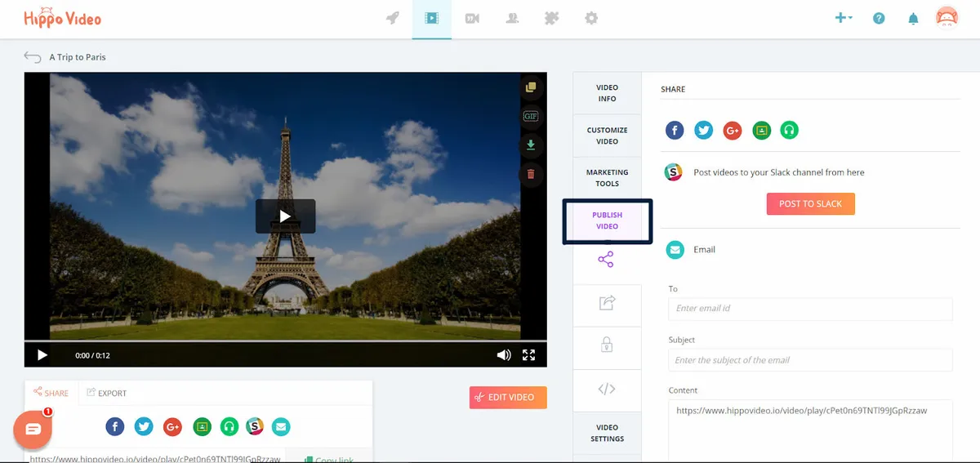Click the Edit Video button
This screenshot has width=980, height=463.
click(508, 398)
